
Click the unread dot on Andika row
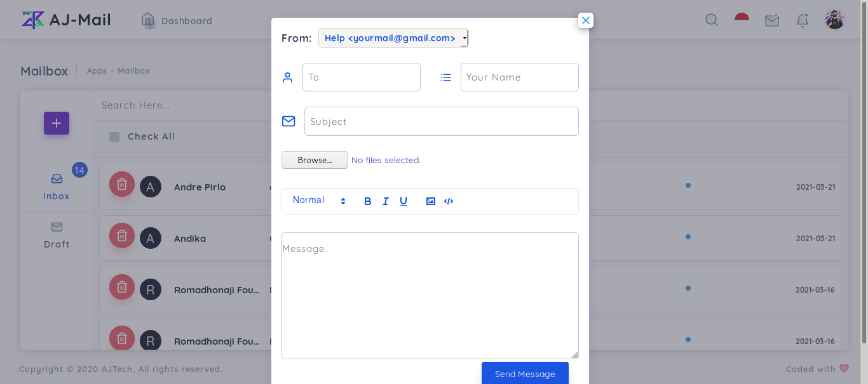tap(688, 237)
